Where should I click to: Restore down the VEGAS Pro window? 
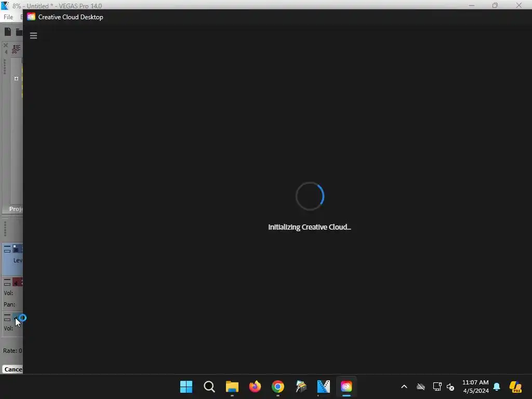[x=495, y=5]
